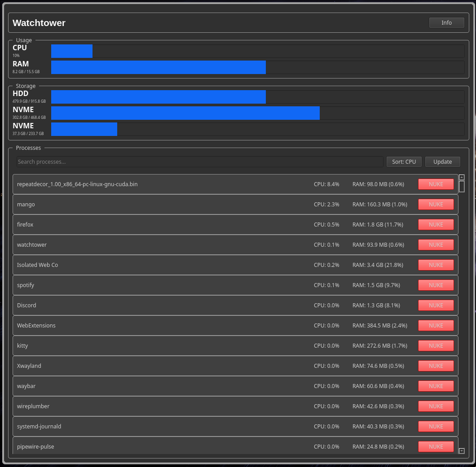Focus the Search processes field
The image size is (476, 467).
click(200, 161)
